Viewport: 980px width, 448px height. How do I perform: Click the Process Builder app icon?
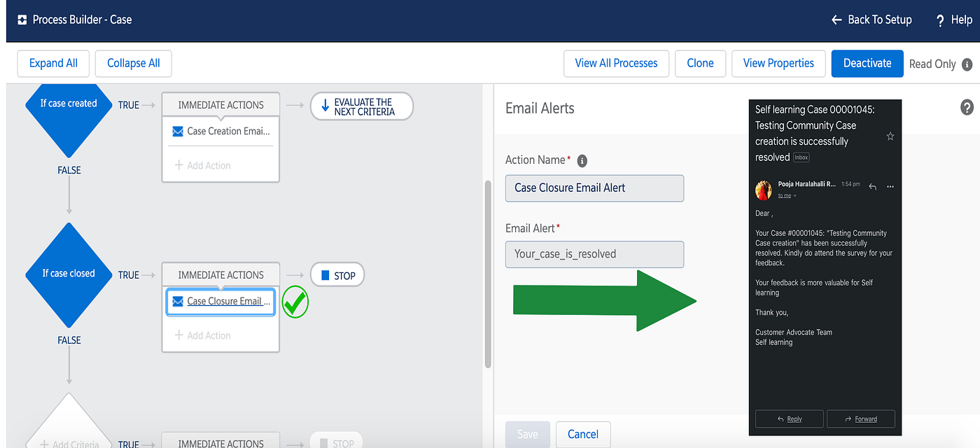point(22,20)
